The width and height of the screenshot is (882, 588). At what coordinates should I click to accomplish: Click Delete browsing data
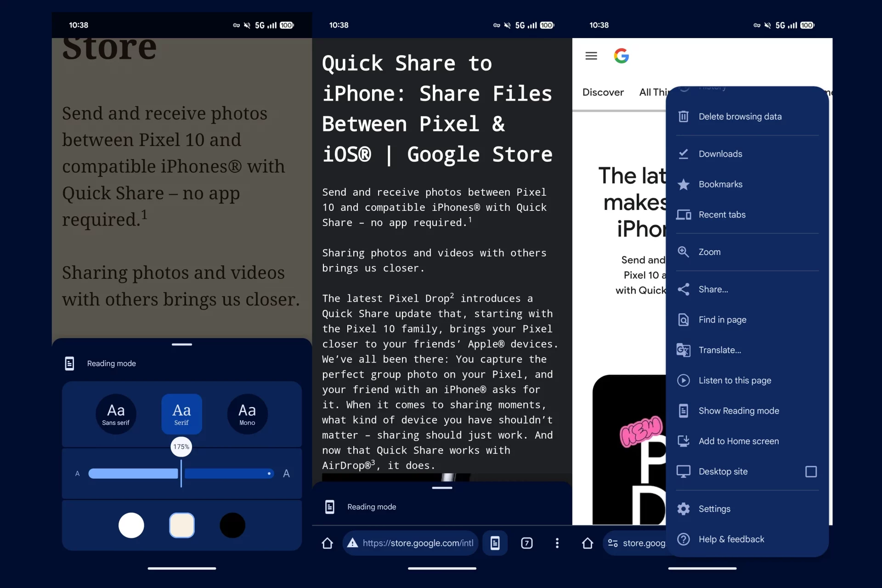740,117
